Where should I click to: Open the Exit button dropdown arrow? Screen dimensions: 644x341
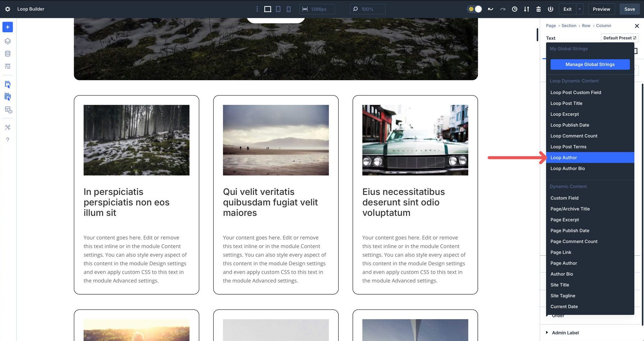pyautogui.click(x=579, y=9)
